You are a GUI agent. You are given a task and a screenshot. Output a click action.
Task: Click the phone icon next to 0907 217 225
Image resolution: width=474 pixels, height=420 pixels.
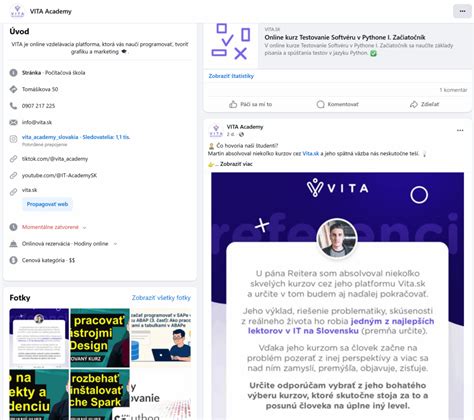[13, 106]
